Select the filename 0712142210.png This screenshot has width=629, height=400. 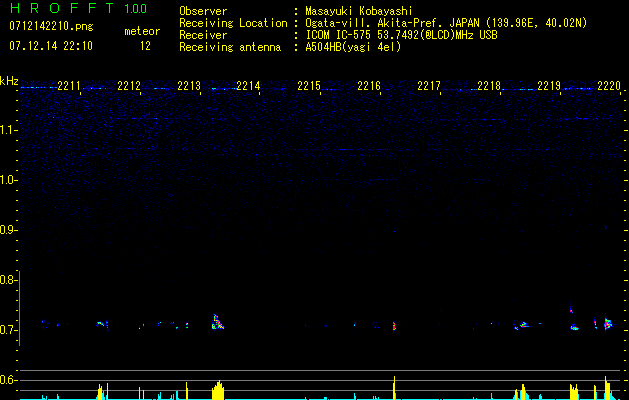pyautogui.click(x=51, y=26)
